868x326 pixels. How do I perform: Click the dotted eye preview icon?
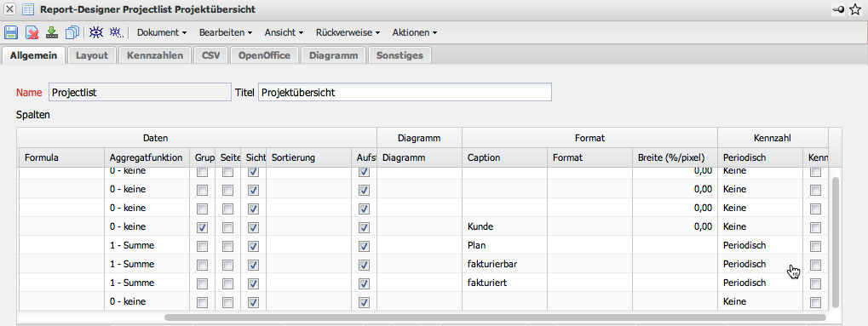116,32
